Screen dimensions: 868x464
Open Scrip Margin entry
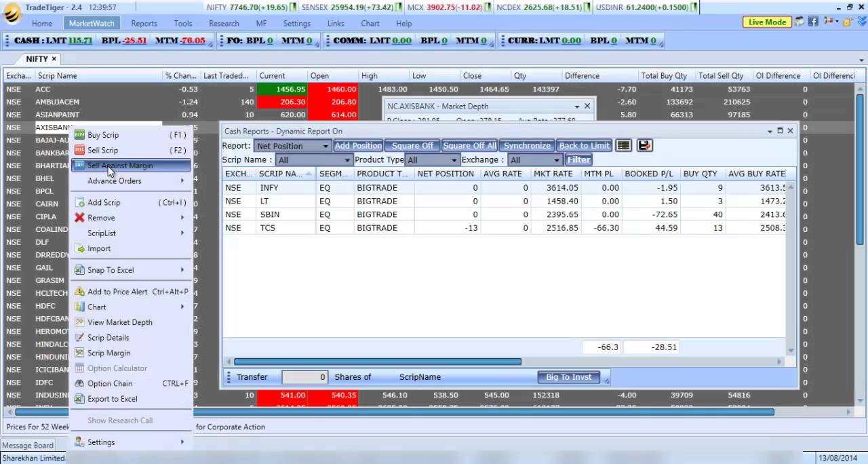point(132,353)
